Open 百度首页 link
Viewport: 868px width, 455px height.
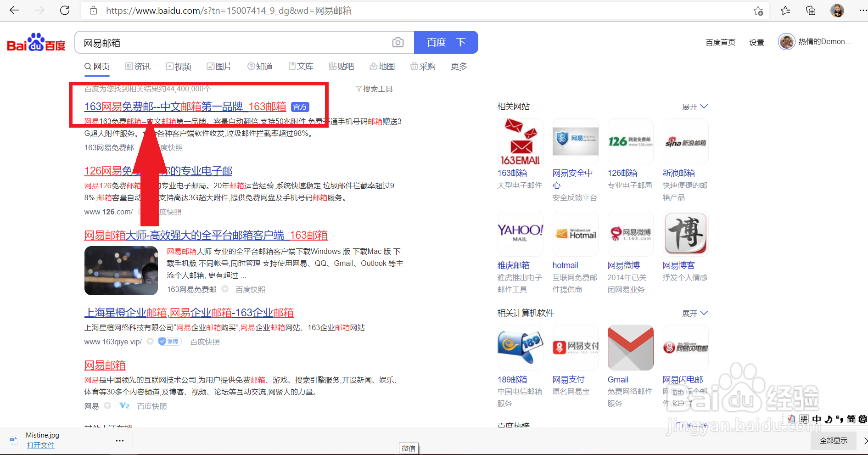pos(720,42)
